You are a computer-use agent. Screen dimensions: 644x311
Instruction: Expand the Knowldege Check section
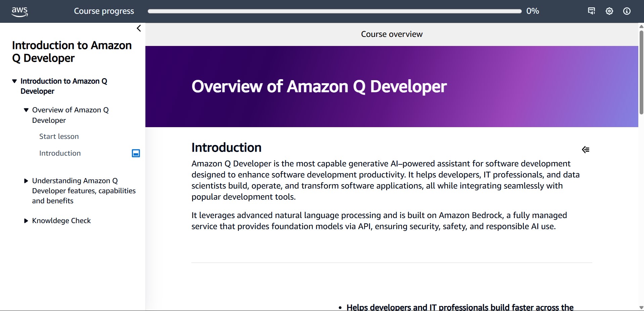(26, 220)
